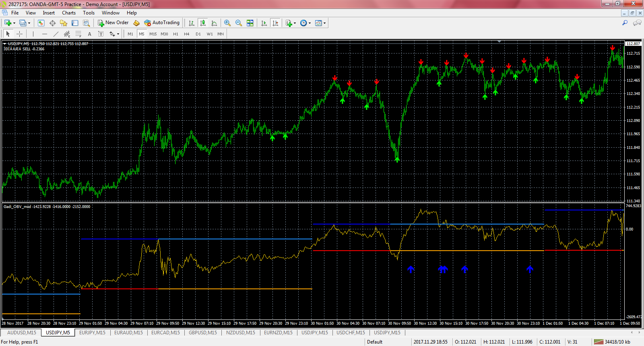Viewport: 644px width, 346px height.
Task: Switch to the AUDUSD,M15 chart tab
Action: (x=22, y=333)
